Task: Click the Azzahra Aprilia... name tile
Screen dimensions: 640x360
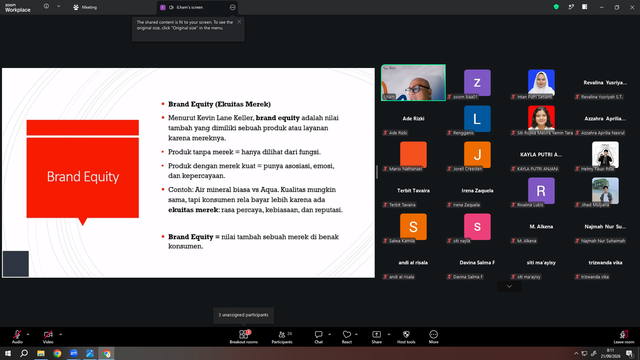Action: click(x=605, y=118)
